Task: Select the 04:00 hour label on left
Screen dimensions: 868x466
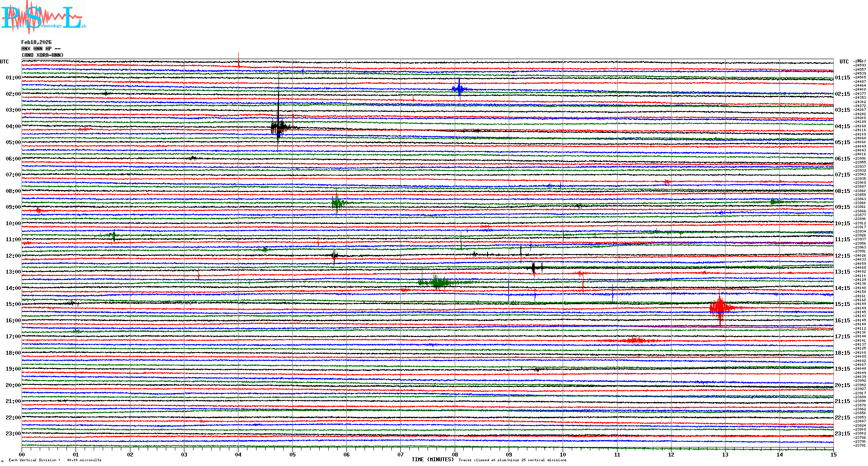Action: [x=13, y=126]
